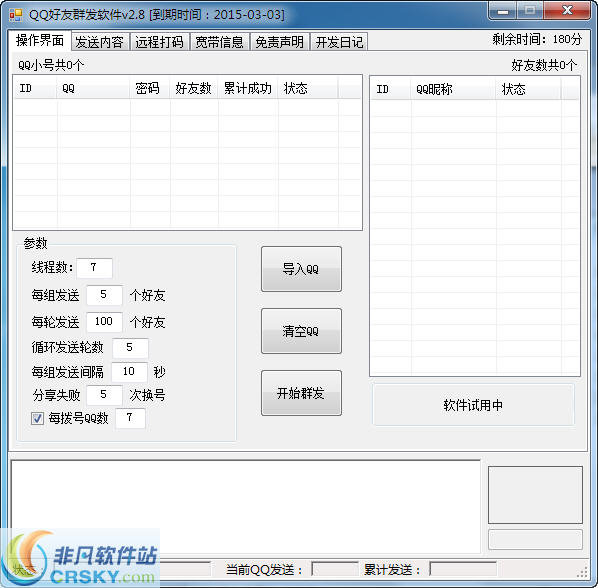This screenshot has width=598, height=588.
Task: Click the 导入QQ button
Action: click(301, 269)
